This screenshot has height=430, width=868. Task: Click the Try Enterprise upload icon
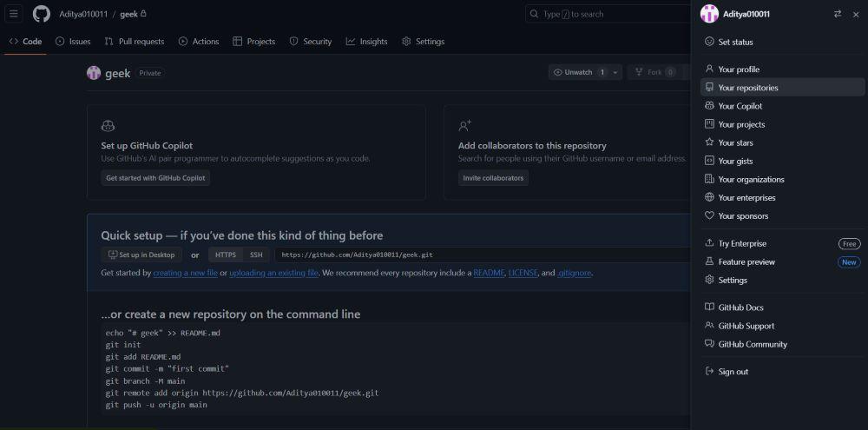[x=709, y=243]
